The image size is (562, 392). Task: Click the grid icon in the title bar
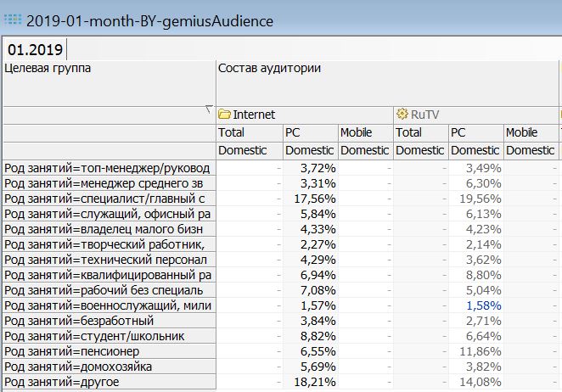[14, 17]
